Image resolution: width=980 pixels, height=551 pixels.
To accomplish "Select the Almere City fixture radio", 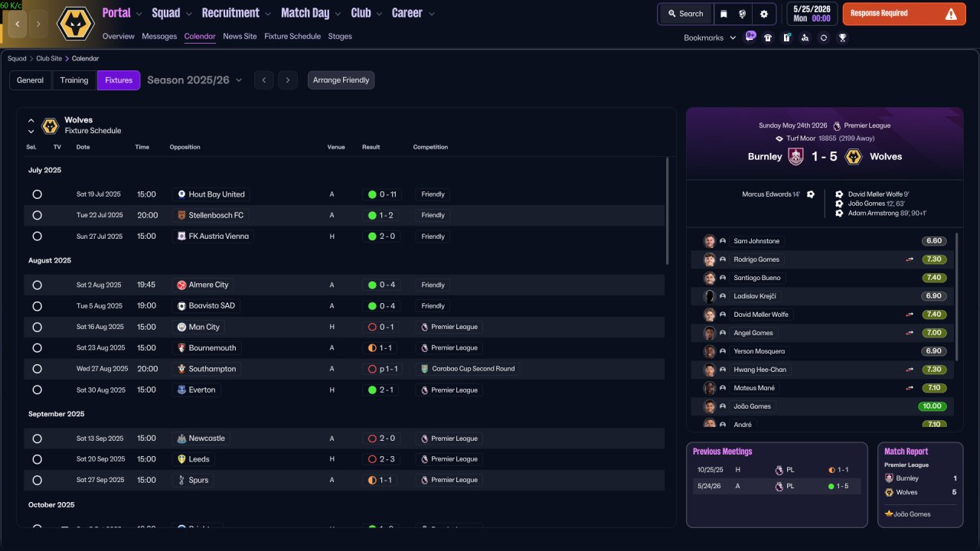I will 37,285.
